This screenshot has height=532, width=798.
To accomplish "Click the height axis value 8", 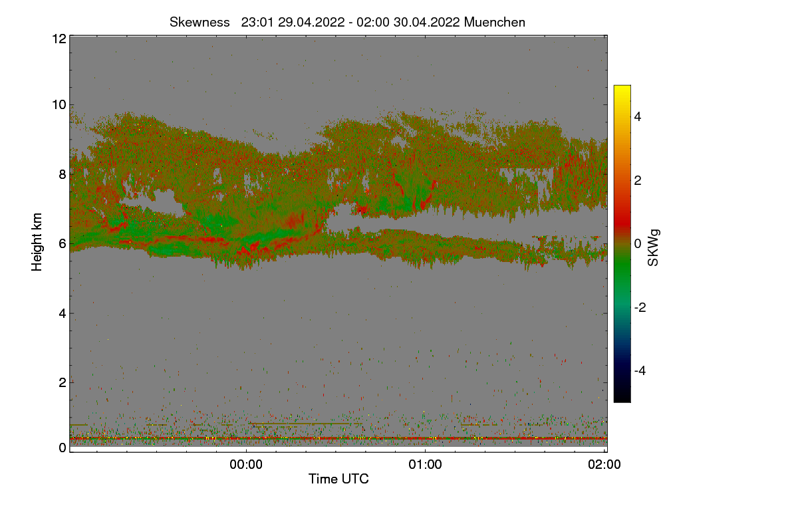I will pyautogui.click(x=63, y=174).
